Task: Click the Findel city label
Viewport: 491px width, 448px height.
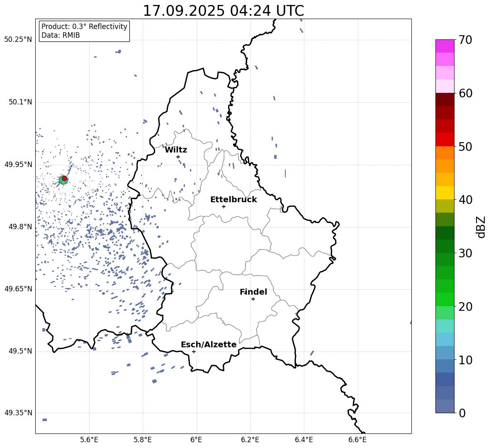Action: coord(253,292)
